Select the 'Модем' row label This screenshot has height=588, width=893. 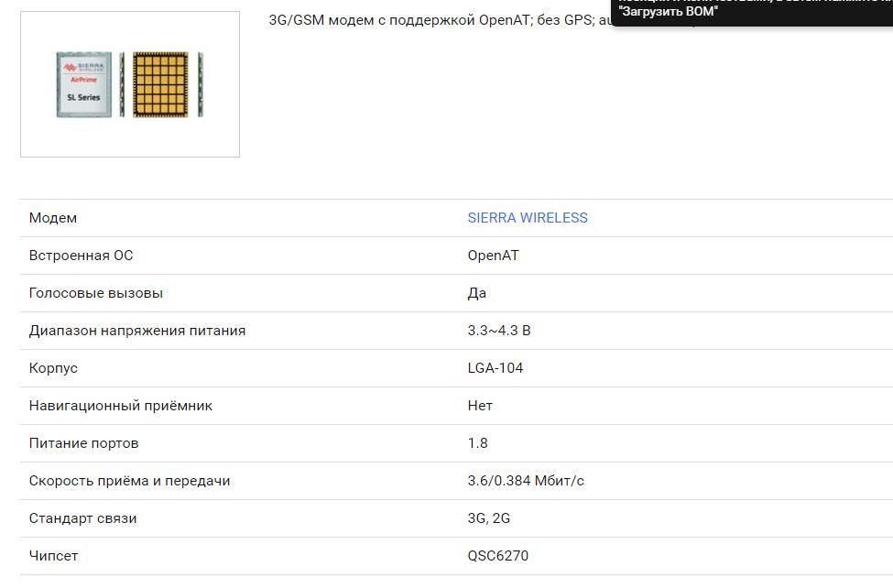pyautogui.click(x=53, y=218)
